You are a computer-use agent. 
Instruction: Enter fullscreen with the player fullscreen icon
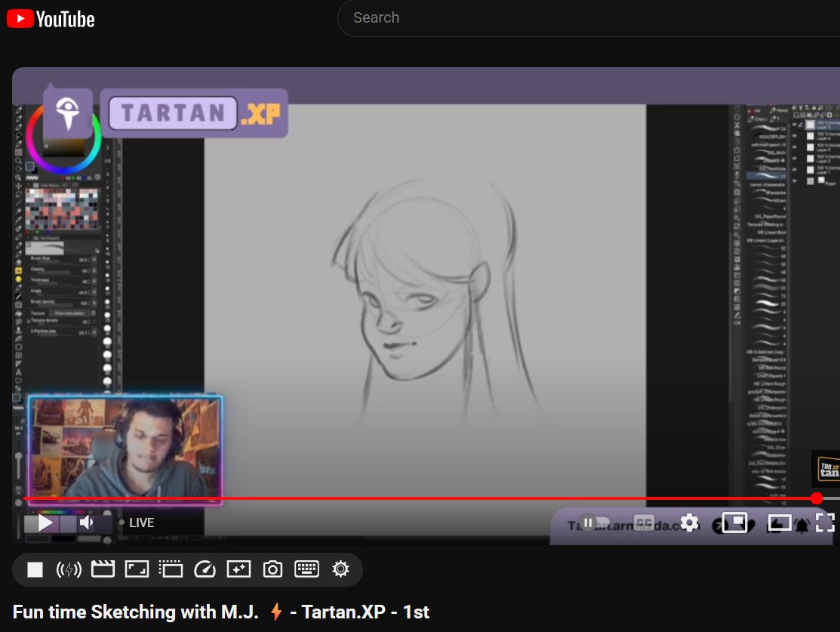click(x=826, y=522)
